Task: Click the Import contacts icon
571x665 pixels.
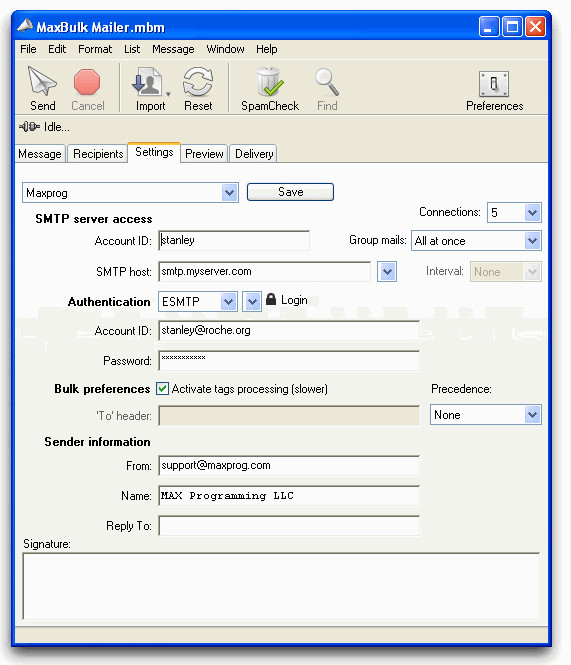Action: pos(147,82)
